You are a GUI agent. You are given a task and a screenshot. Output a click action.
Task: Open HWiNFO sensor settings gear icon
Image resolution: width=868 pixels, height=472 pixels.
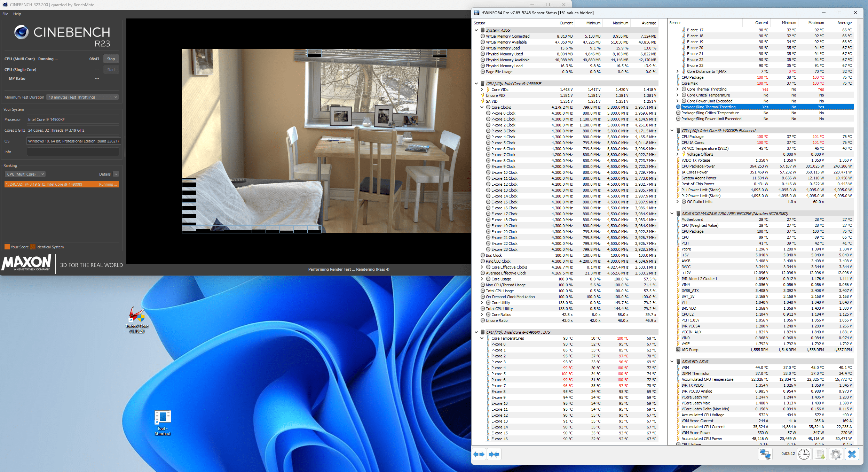836,454
